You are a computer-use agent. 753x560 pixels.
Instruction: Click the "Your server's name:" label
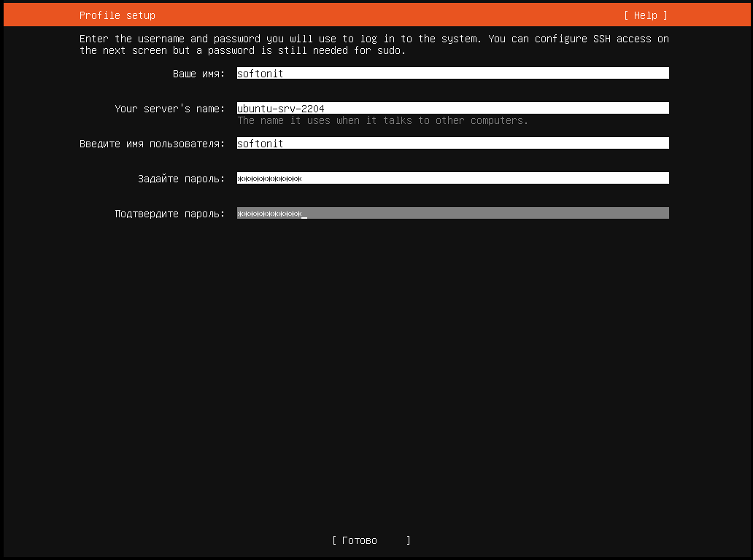169,109
